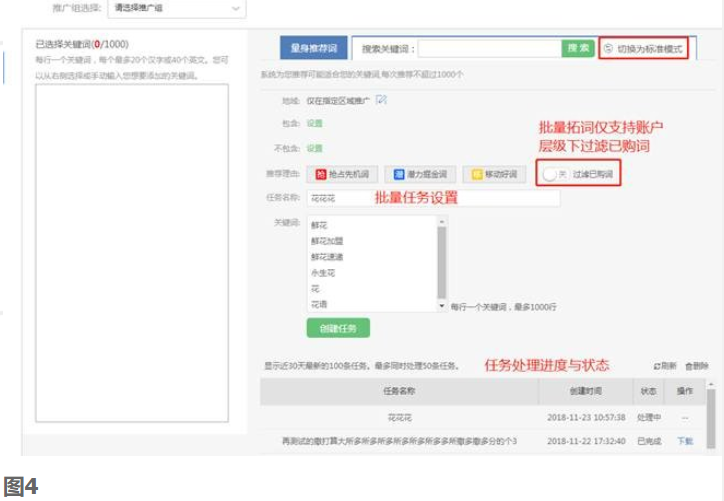Click the keyword list scrollbar thumb

pos(442,263)
